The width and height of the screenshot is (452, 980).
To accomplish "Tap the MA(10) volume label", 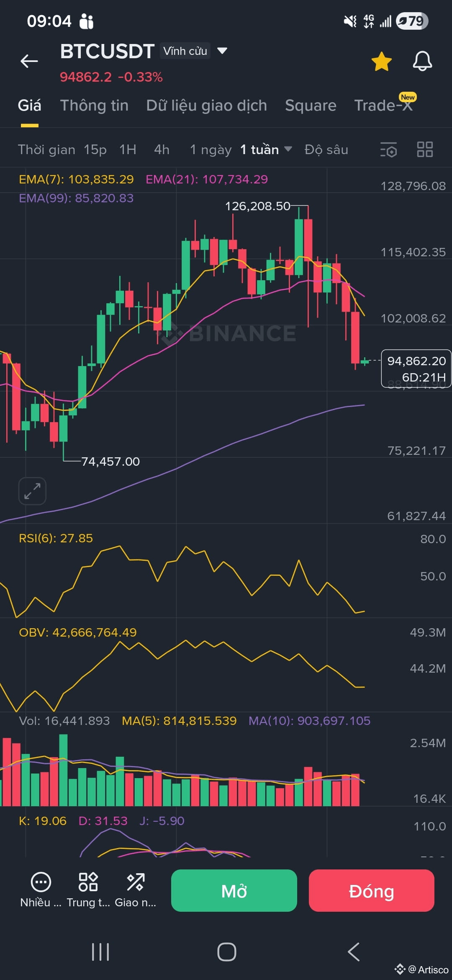I will coord(309,721).
